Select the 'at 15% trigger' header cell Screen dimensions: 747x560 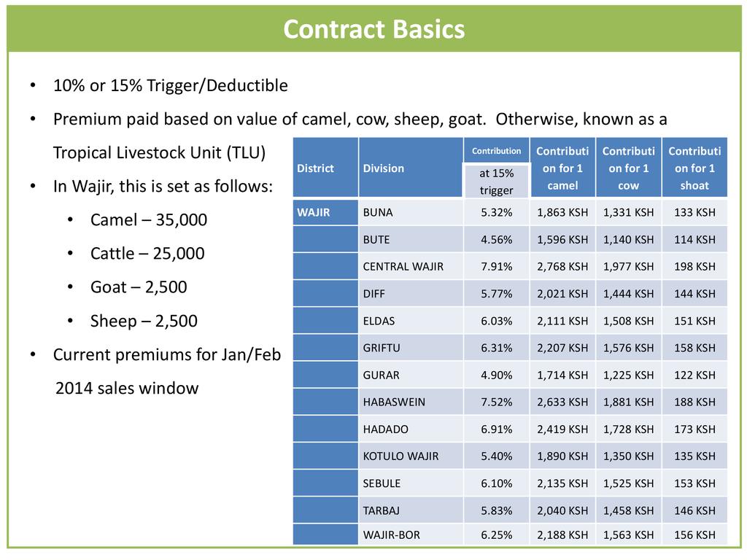coord(496,182)
